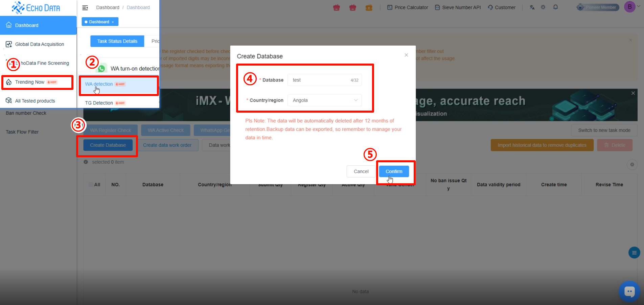Select Trending Now in the sidebar
Image resolution: width=644 pixels, height=305 pixels.
click(x=30, y=82)
